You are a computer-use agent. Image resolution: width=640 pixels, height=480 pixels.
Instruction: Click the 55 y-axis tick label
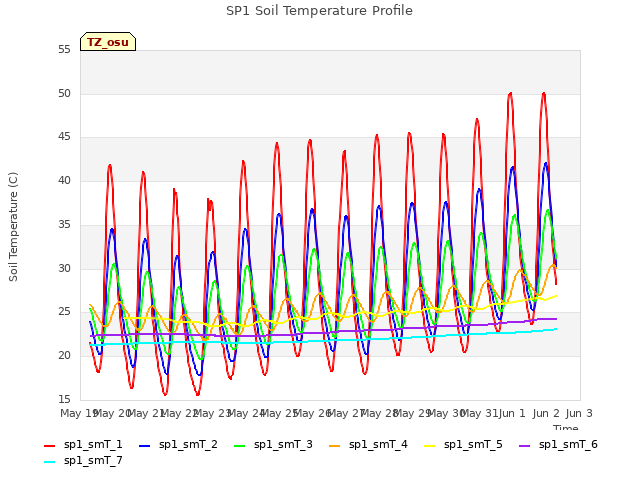(64, 50)
